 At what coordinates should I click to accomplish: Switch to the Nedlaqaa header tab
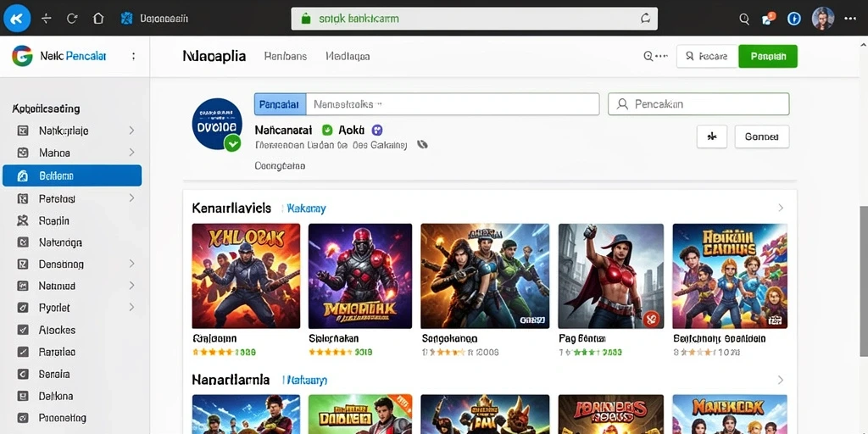348,56
